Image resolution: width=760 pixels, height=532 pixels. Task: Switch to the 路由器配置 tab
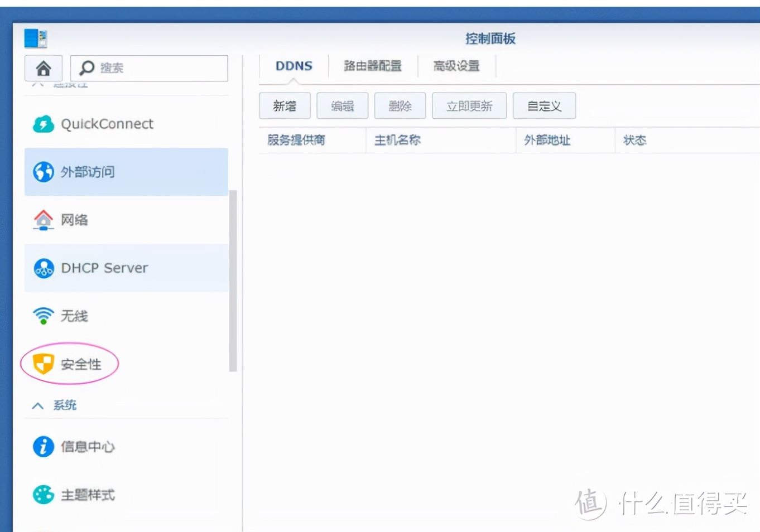(x=373, y=66)
